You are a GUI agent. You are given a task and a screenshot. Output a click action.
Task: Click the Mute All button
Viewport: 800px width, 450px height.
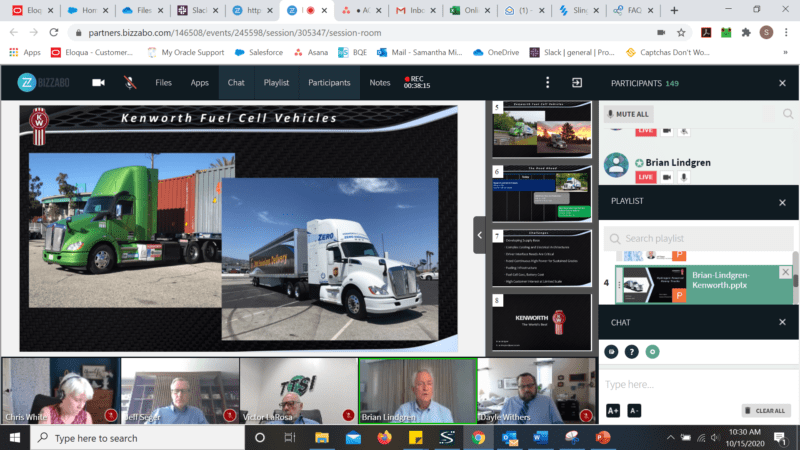(x=629, y=114)
